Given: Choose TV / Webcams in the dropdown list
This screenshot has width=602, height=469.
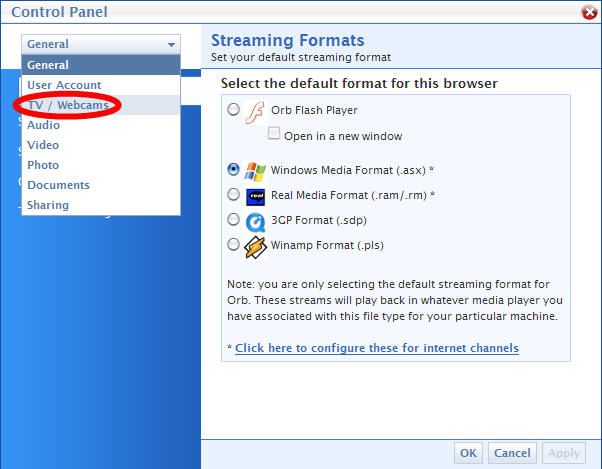Looking at the screenshot, I should point(101,105).
